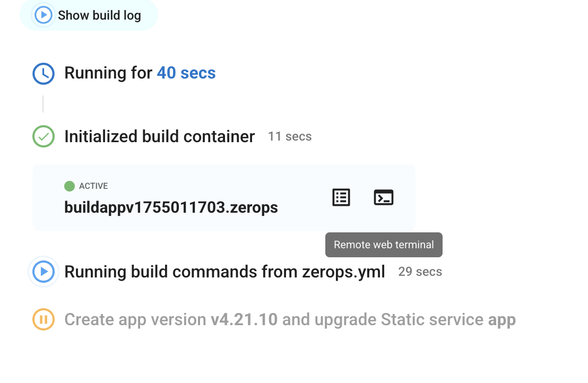Open the Show build log button label
This screenshot has height=383, width=588.
tap(99, 15)
